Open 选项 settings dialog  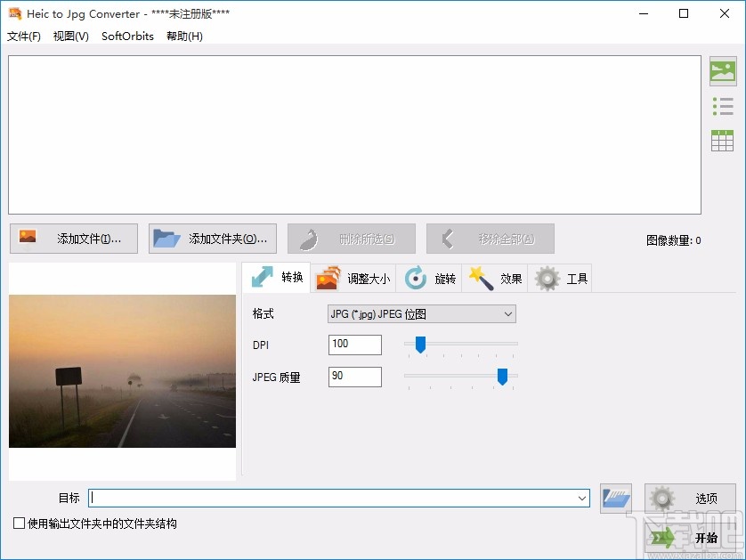pyautogui.click(x=690, y=499)
